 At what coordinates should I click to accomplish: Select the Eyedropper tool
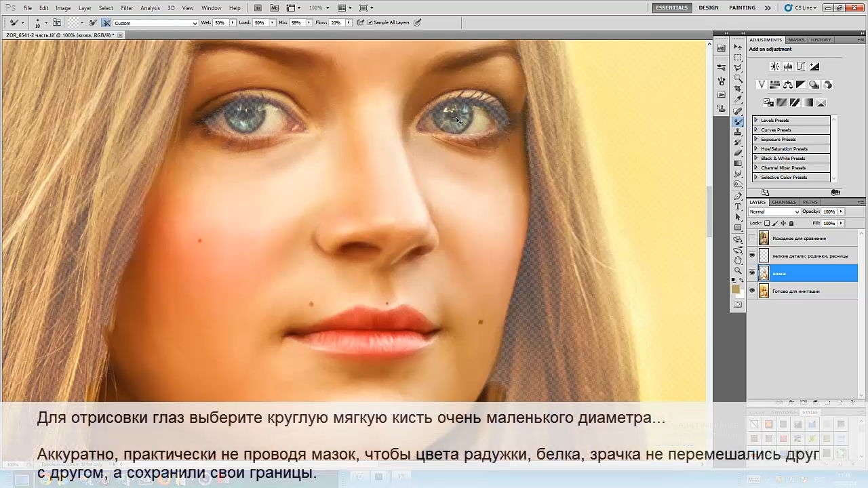[x=738, y=100]
